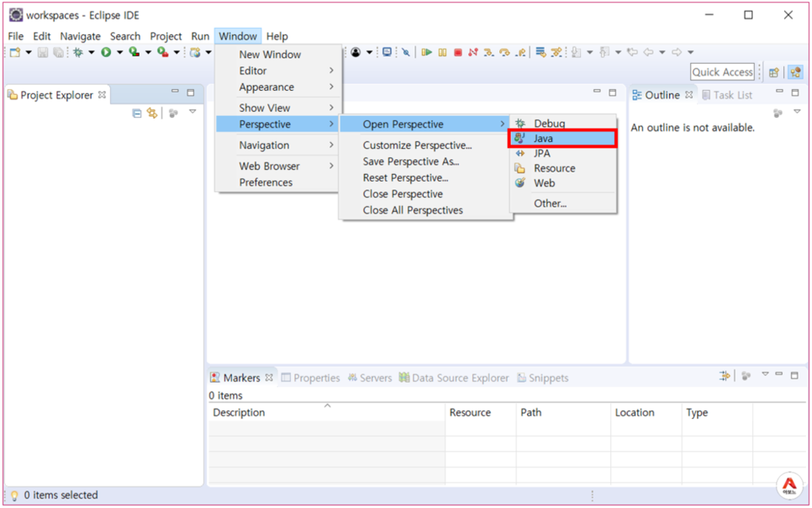This screenshot has height=508, width=812.
Task: Click the Disconnect debug icon
Action: (x=472, y=52)
